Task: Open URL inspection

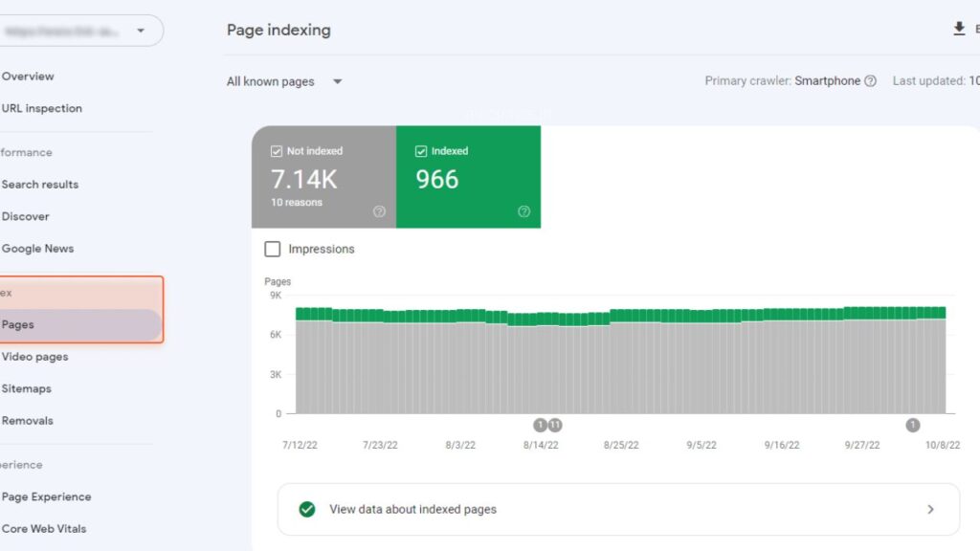Action: (41, 108)
